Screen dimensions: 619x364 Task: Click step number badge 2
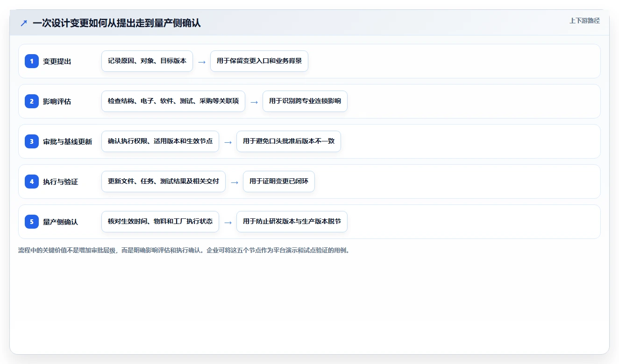pyautogui.click(x=32, y=101)
